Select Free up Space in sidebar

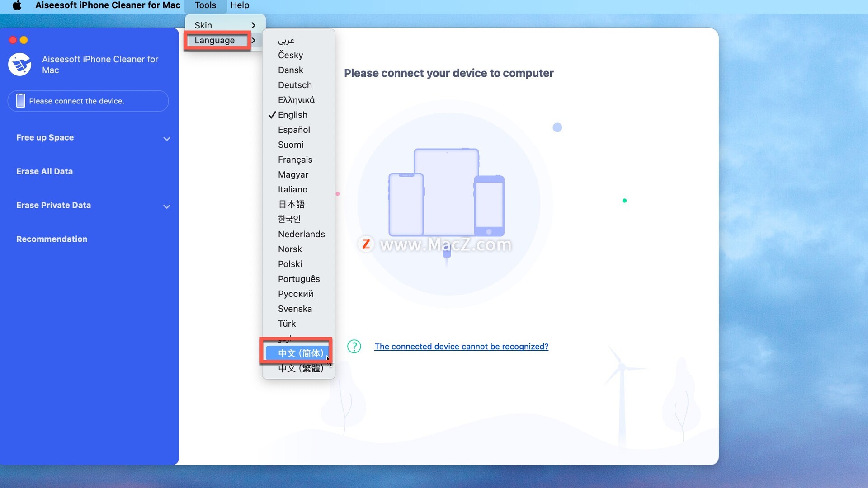45,137
